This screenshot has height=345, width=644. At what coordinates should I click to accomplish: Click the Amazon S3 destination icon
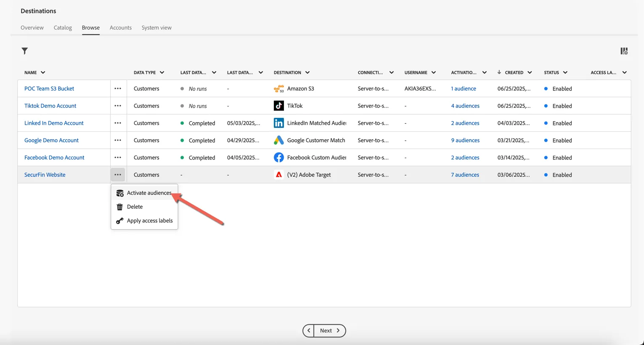(x=279, y=89)
